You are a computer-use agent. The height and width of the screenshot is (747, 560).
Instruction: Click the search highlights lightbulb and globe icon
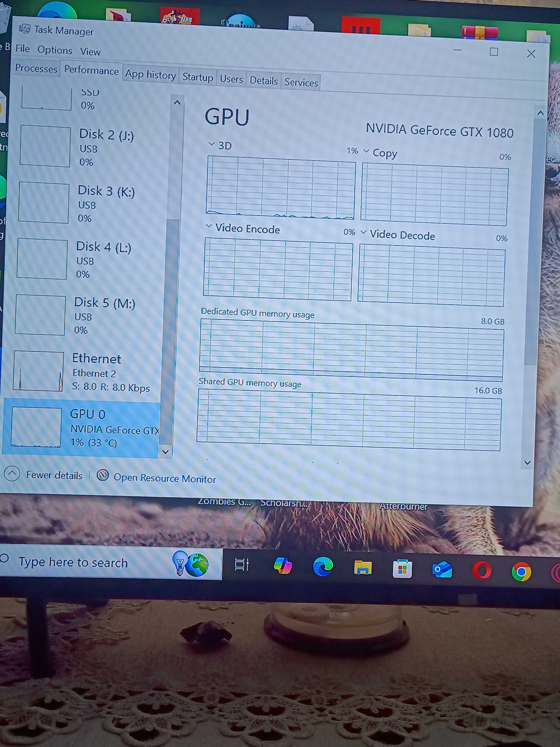pos(191,564)
